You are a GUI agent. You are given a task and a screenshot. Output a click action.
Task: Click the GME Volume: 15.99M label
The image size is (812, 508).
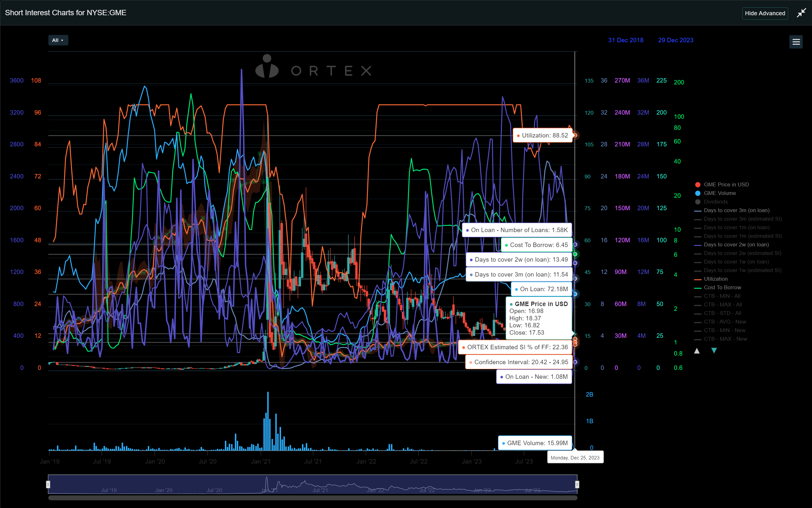pyautogui.click(x=535, y=443)
